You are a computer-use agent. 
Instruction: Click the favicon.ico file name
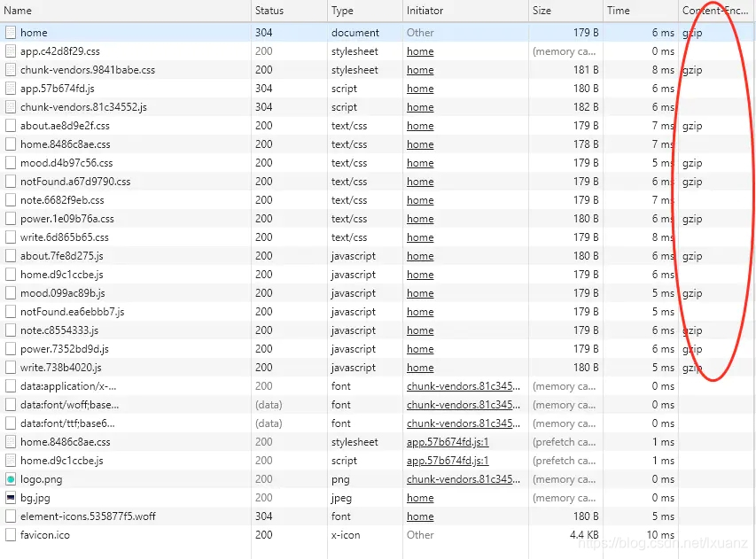coord(45,535)
